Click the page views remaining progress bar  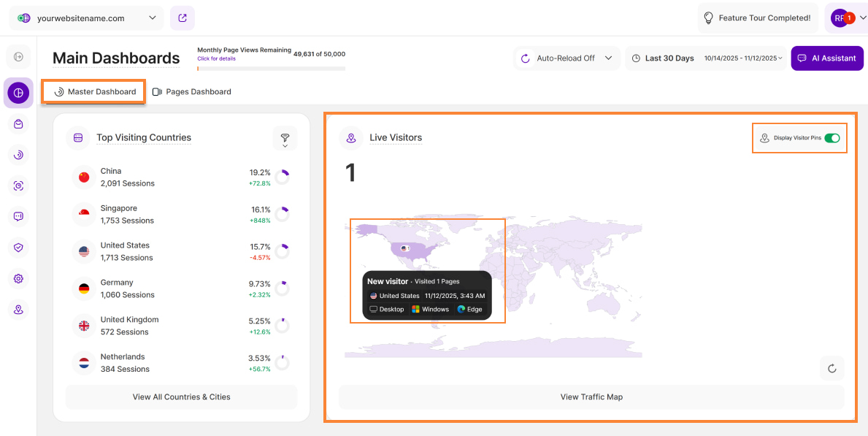[x=271, y=69]
